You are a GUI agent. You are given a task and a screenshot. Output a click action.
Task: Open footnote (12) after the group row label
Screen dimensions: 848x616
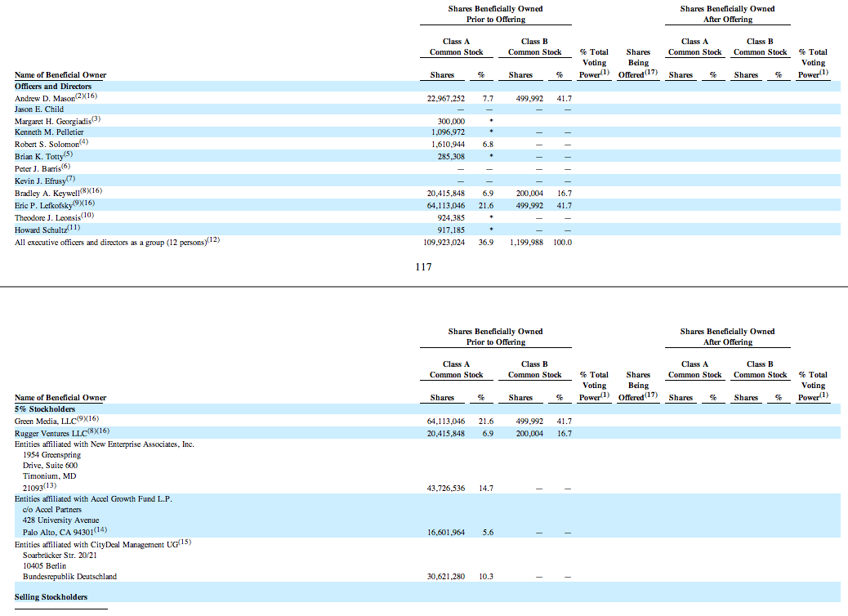[213, 240]
